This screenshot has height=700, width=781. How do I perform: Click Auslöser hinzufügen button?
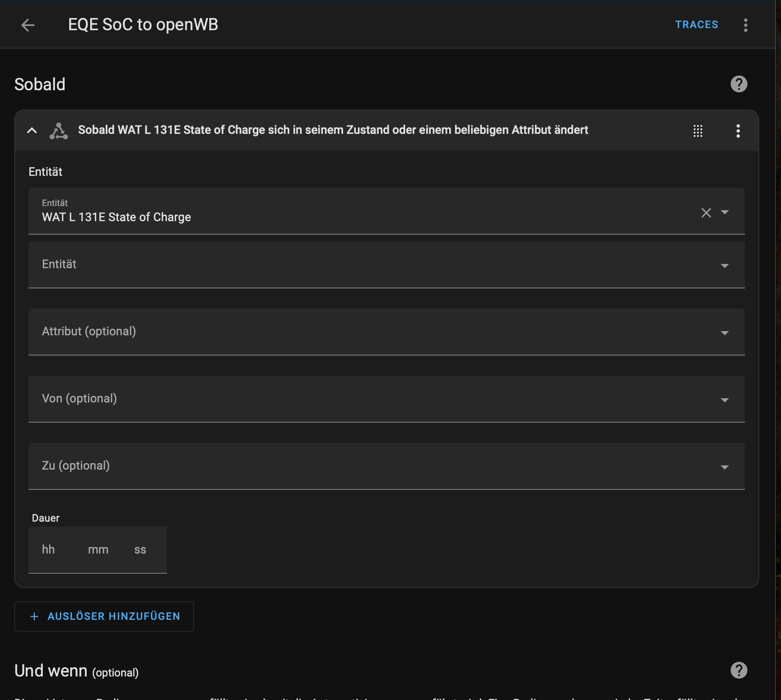[x=104, y=616]
